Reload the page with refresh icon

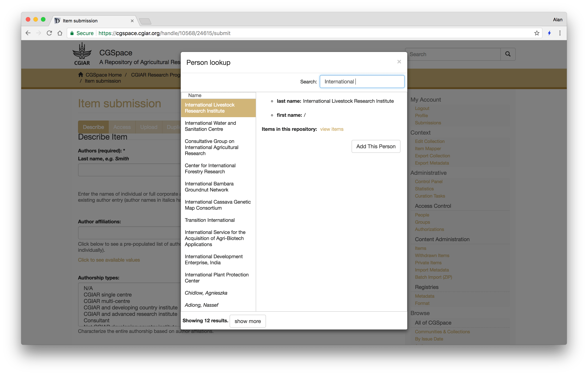49,33
